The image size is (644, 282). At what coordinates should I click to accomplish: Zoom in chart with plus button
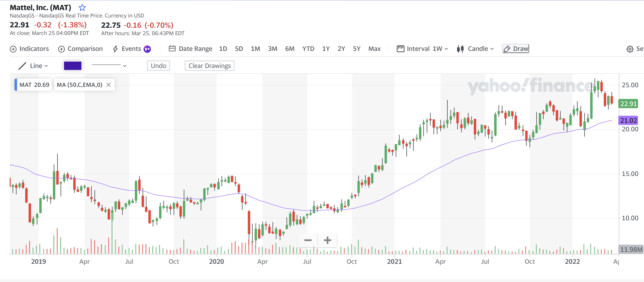click(x=327, y=240)
